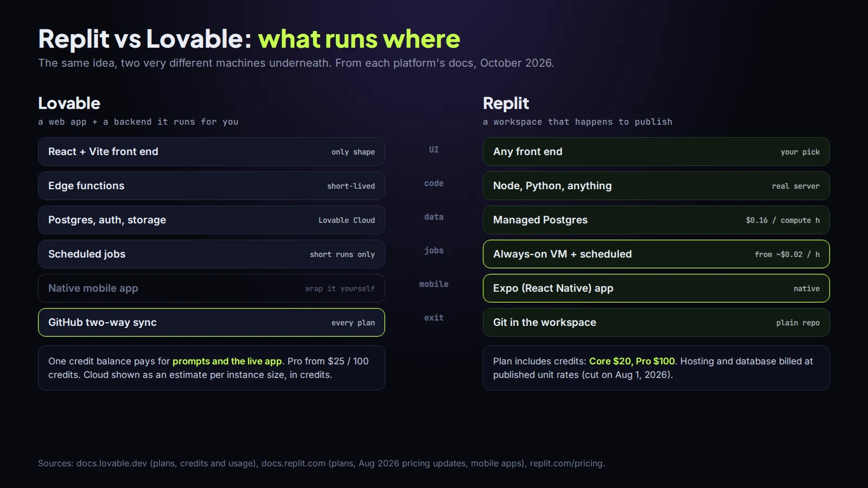Click the 'real server' tag
This screenshot has height=488, width=868.
click(796, 186)
